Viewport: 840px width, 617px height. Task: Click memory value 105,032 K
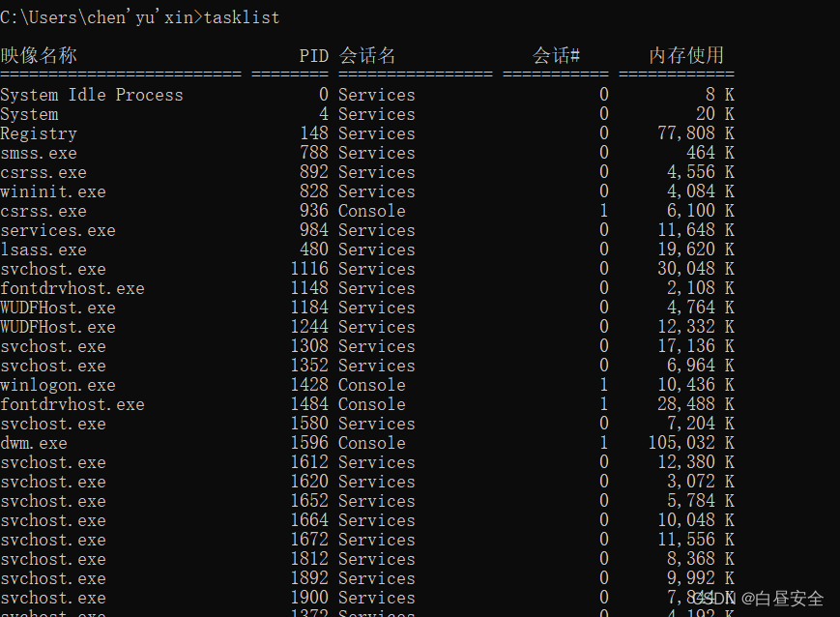691,442
